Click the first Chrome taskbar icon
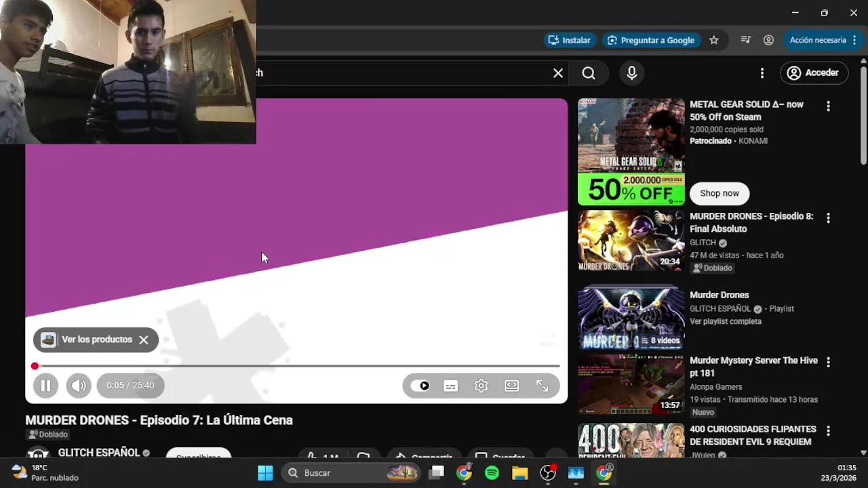This screenshot has height=488, width=868. point(465,473)
